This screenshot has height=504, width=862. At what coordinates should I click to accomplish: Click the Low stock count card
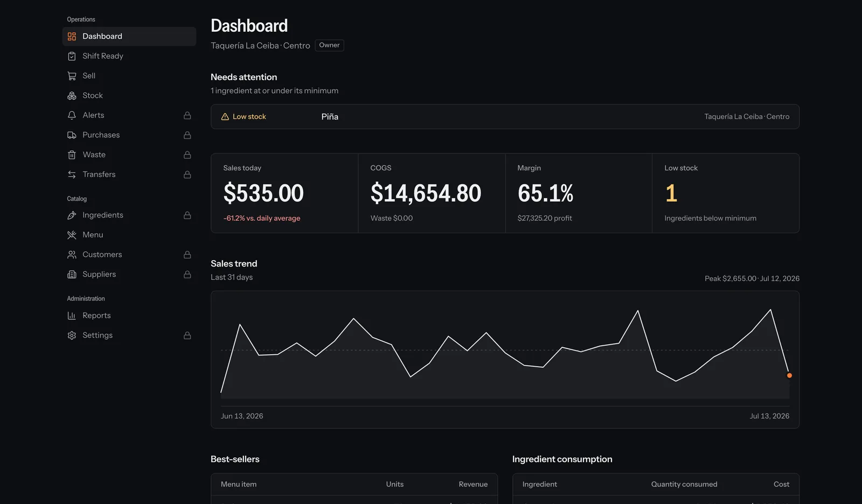tap(726, 193)
